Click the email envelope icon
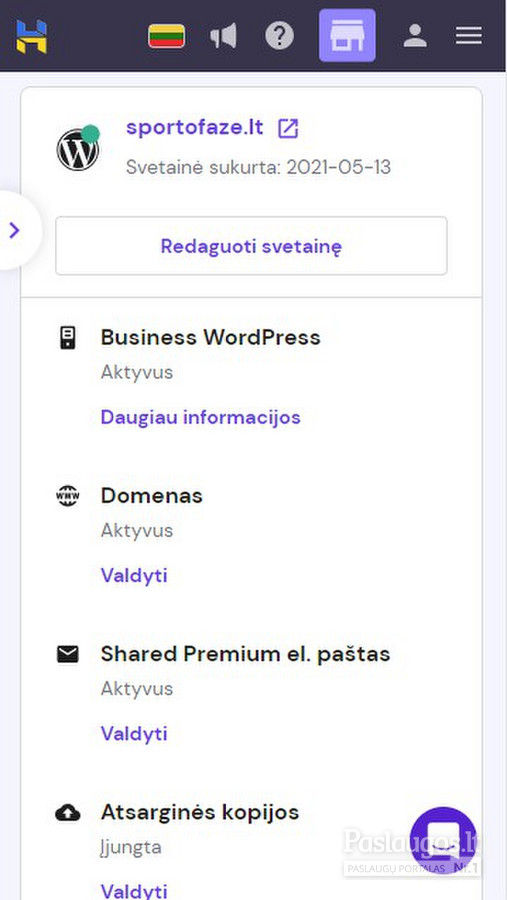The width and height of the screenshot is (507, 900). [68, 654]
